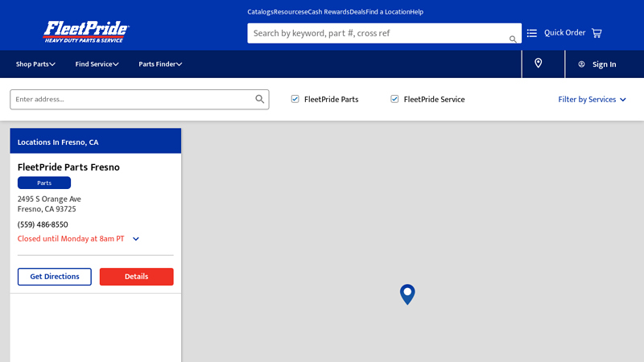Click the address search magnifier icon
644x362 pixels.
(x=260, y=99)
